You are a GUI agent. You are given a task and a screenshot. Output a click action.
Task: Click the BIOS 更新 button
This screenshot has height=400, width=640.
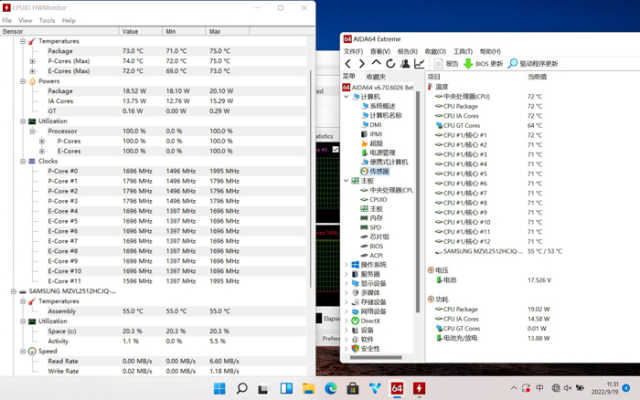[484, 63]
